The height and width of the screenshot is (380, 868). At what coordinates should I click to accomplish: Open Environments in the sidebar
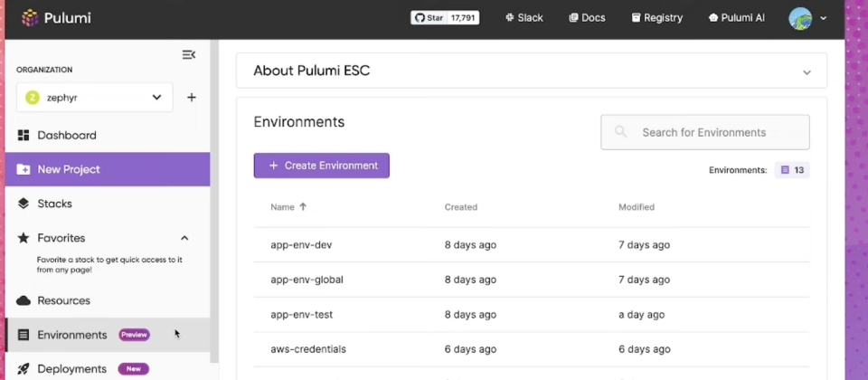click(72, 335)
